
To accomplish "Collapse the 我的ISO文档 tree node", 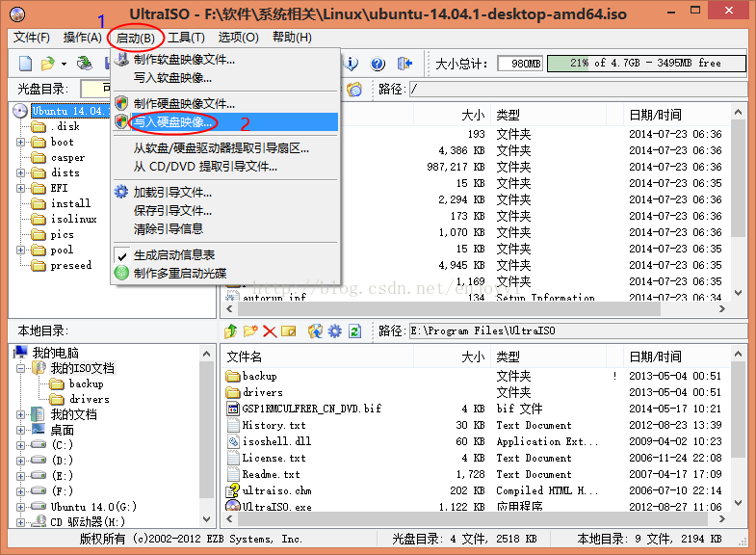I will (x=21, y=369).
